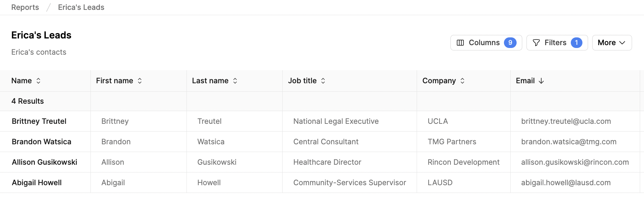Image resolution: width=644 pixels, height=206 pixels.
Task: Click the Rincon Development company cell
Action: point(463,162)
